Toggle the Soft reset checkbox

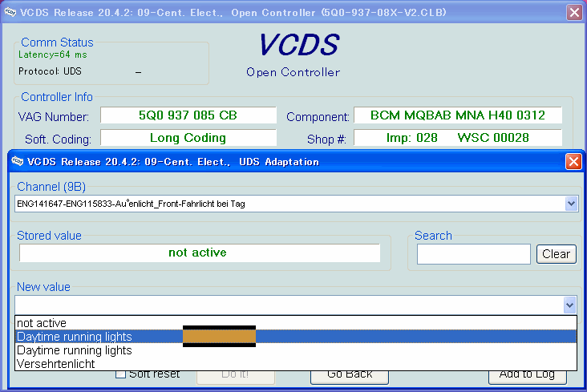(120, 374)
